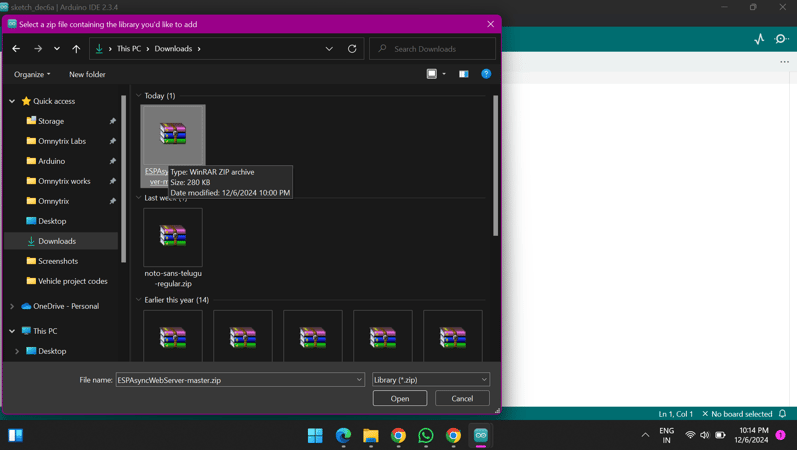Image resolution: width=797 pixels, height=450 pixels.
Task: Expand the address bar history dropdown
Action: tap(329, 49)
